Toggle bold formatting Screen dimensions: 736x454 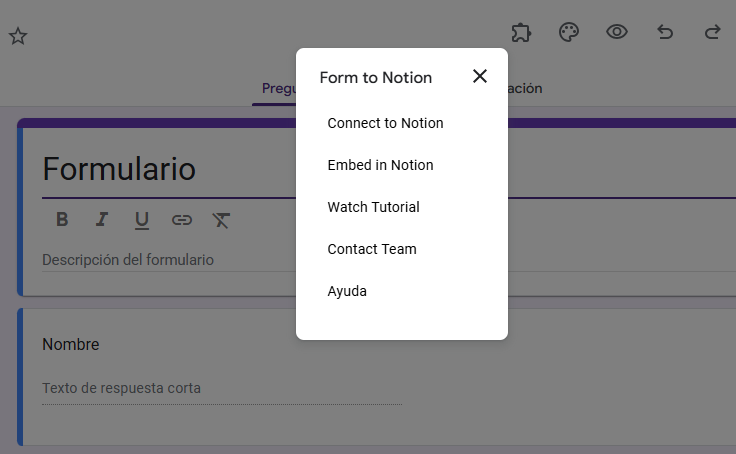pos(62,220)
